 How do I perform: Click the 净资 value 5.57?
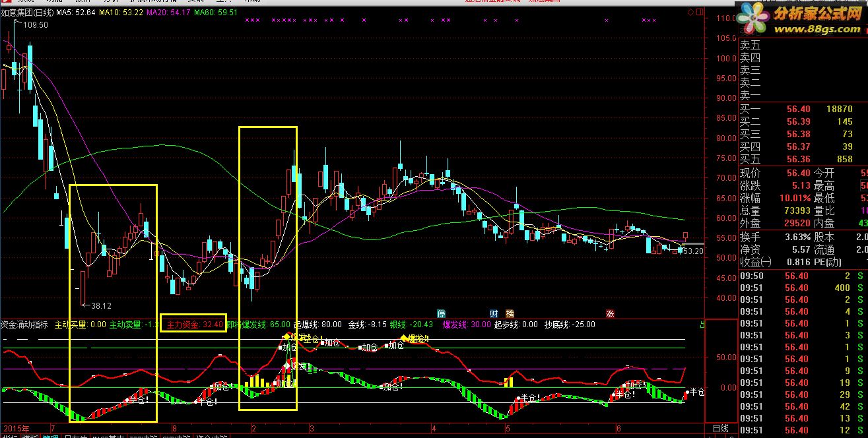pos(801,249)
